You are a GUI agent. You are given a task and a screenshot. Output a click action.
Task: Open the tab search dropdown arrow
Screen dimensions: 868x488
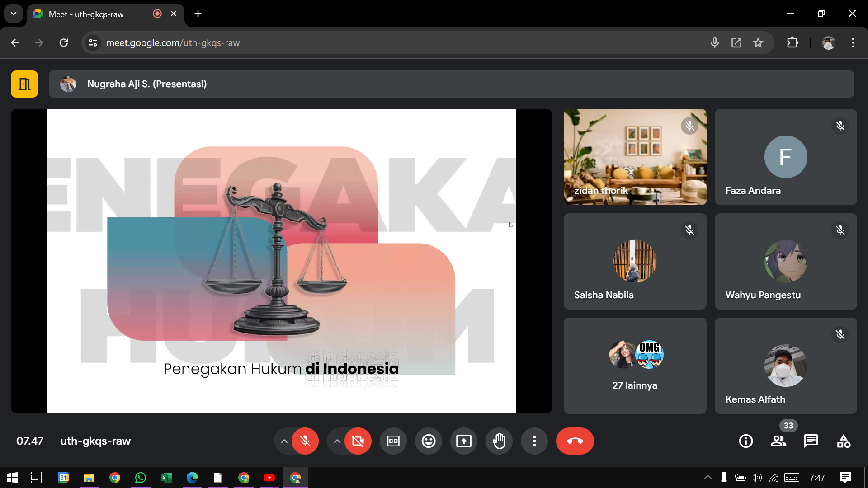click(x=14, y=14)
